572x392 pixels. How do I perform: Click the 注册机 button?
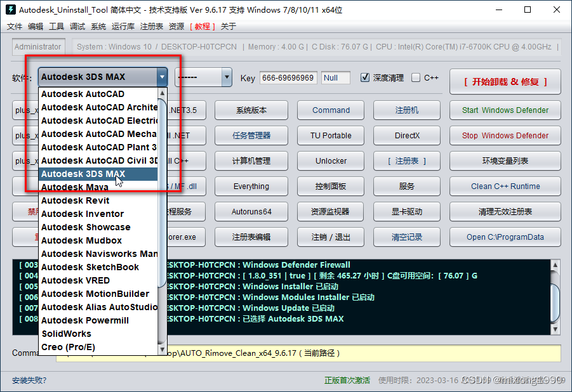407,110
